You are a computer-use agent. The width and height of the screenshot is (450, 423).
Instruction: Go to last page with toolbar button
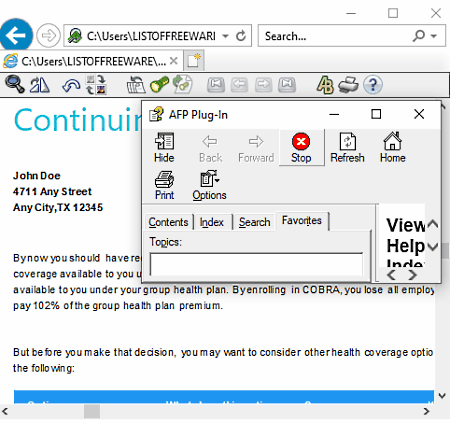287,85
